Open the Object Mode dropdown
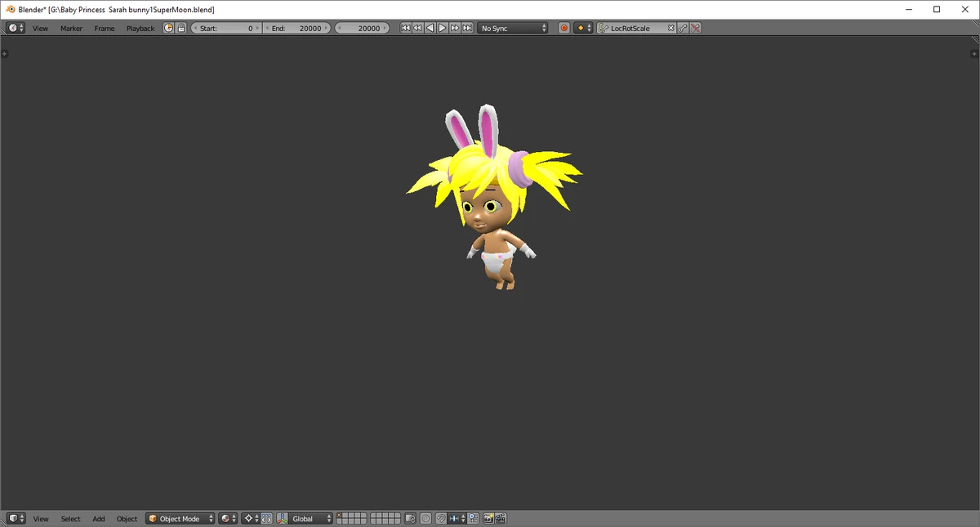Viewport: 980px width, 527px height. click(x=180, y=518)
